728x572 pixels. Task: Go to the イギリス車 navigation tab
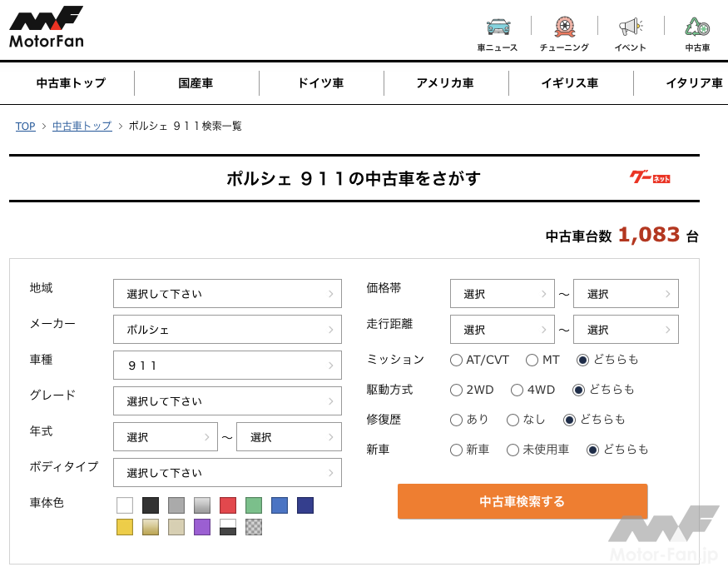click(570, 83)
